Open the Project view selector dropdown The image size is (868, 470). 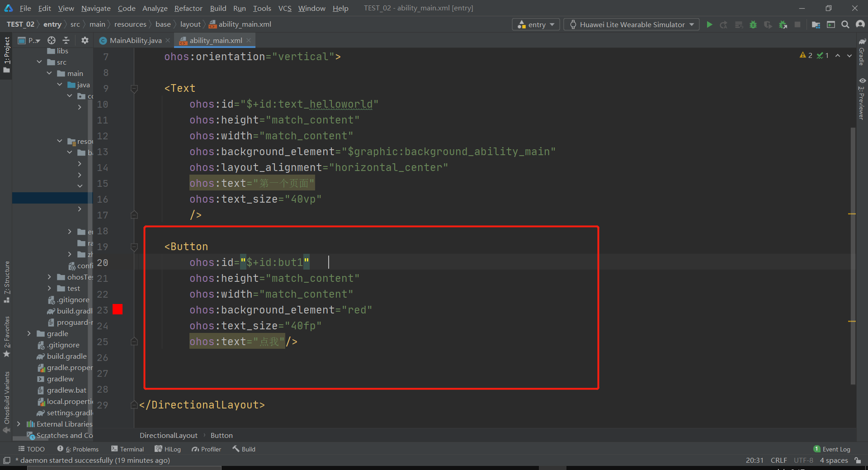click(29, 40)
